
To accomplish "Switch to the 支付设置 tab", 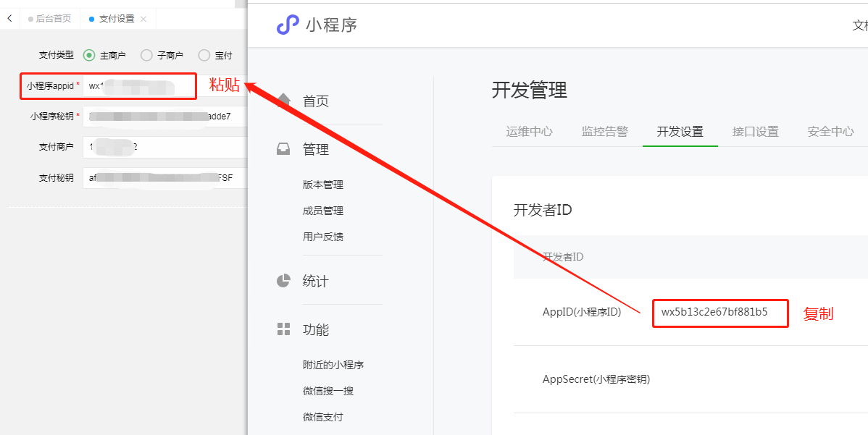I will pyautogui.click(x=117, y=18).
